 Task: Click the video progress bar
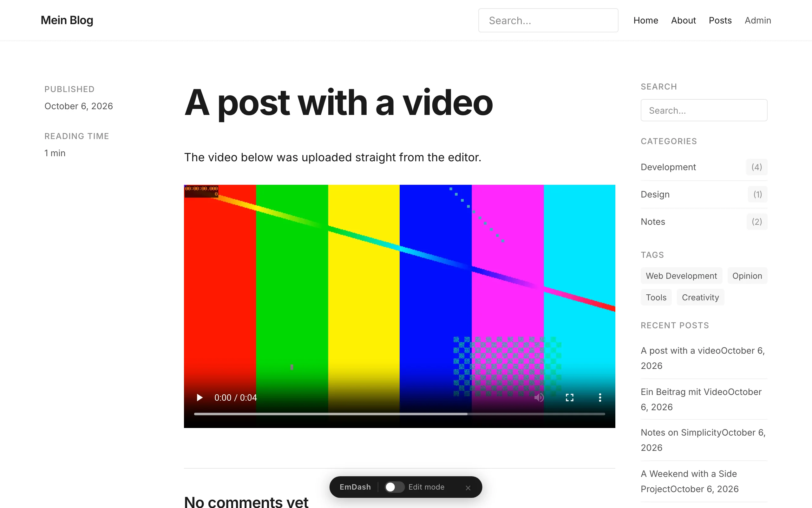click(x=399, y=414)
